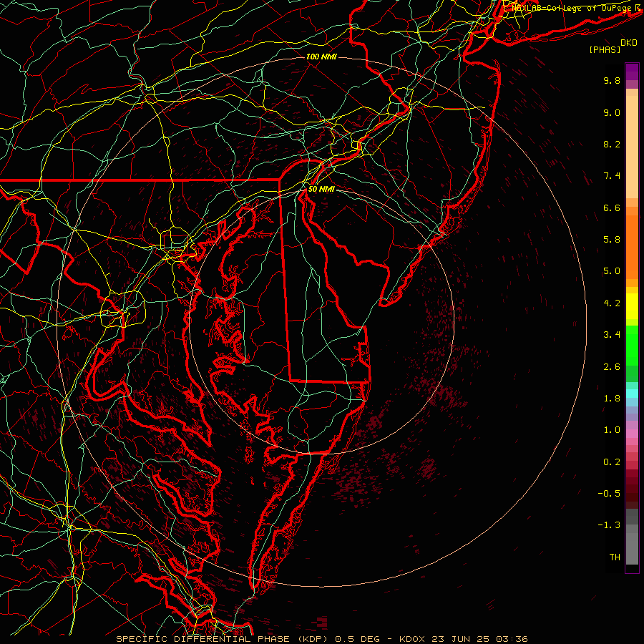Viewport: 644px width, 644px height.
Task: Click the 5.0 scale value
Action: (612, 271)
